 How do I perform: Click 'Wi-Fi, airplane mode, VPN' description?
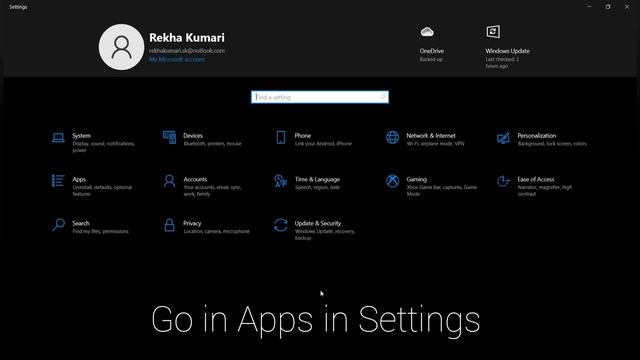click(x=435, y=144)
